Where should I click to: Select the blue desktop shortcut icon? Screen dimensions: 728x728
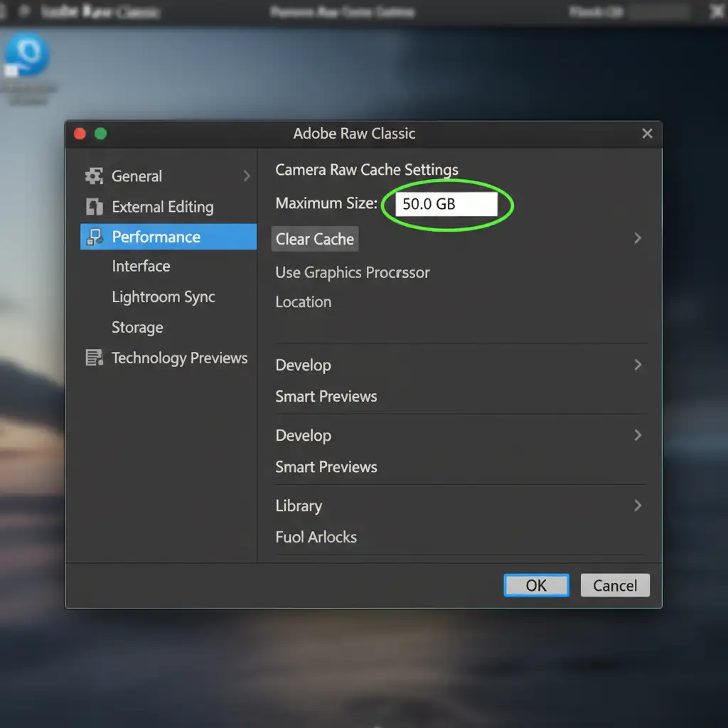coord(27,55)
